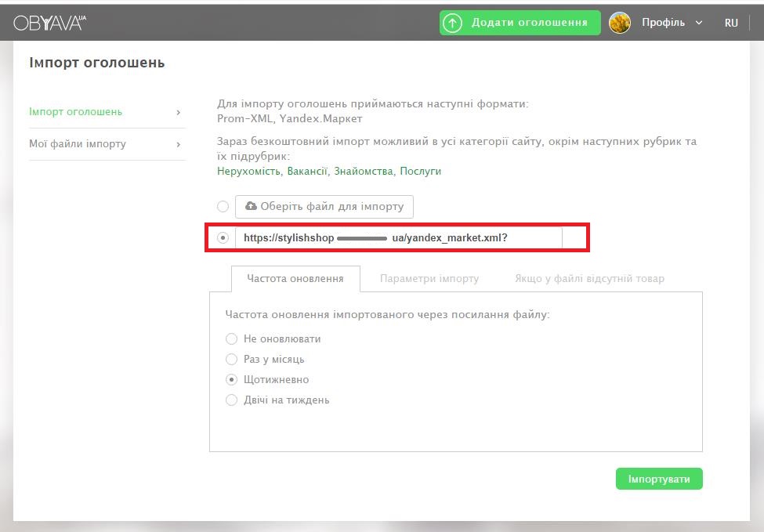Open Якщо у файлі відсутній товар tab
This screenshot has height=532, width=764.
pyautogui.click(x=589, y=279)
